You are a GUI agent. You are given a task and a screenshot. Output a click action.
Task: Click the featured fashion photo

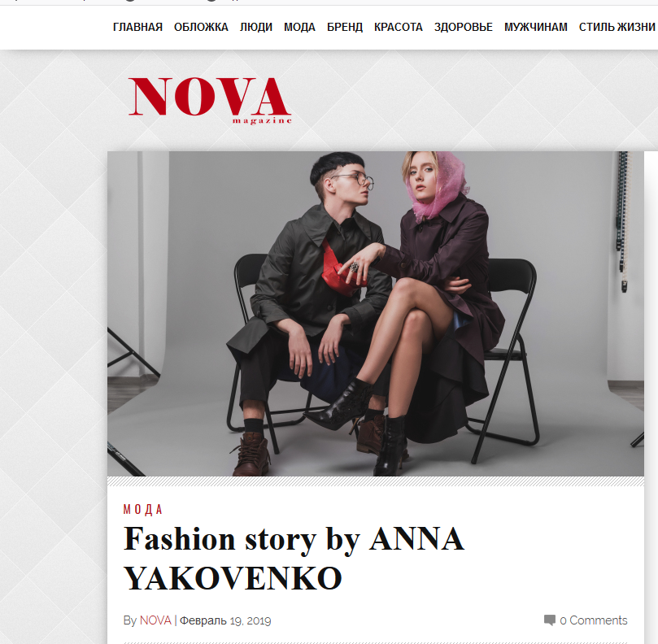pos(376,313)
